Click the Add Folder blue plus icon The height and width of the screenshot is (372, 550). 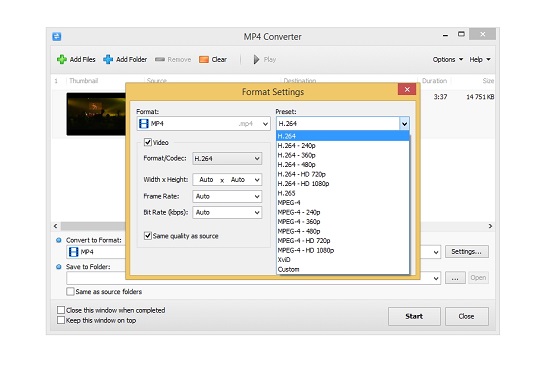(x=108, y=59)
